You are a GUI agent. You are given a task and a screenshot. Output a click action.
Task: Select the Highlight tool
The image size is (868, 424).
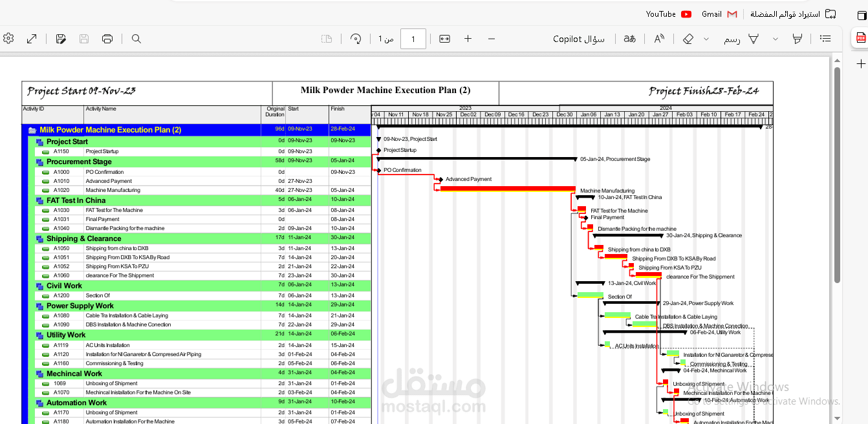click(x=797, y=39)
